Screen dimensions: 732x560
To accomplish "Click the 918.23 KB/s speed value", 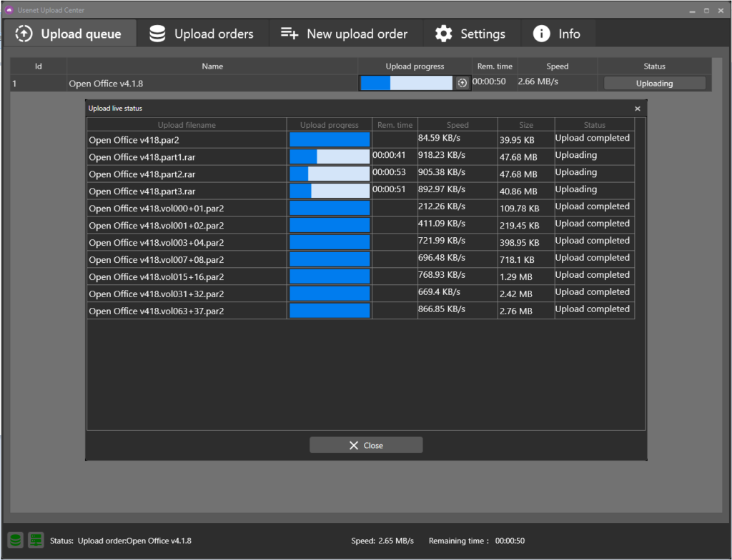I will [x=442, y=155].
